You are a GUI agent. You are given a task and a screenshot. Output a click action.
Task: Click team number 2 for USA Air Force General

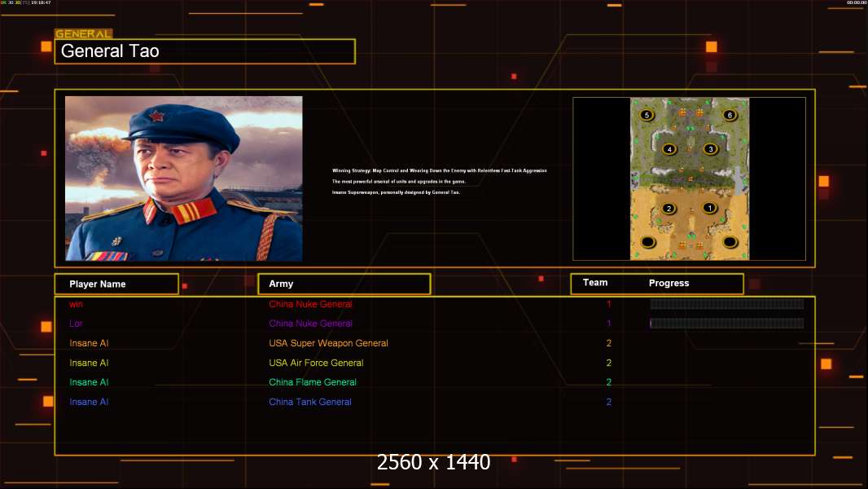coord(609,363)
